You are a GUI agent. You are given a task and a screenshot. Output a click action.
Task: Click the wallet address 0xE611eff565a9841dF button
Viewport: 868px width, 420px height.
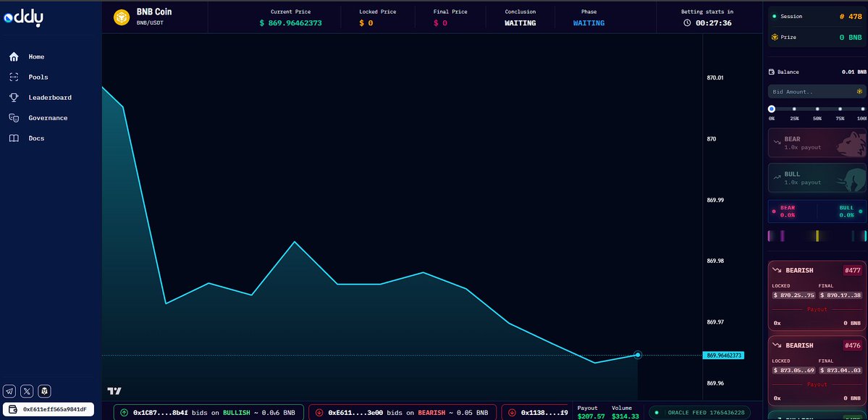49,409
